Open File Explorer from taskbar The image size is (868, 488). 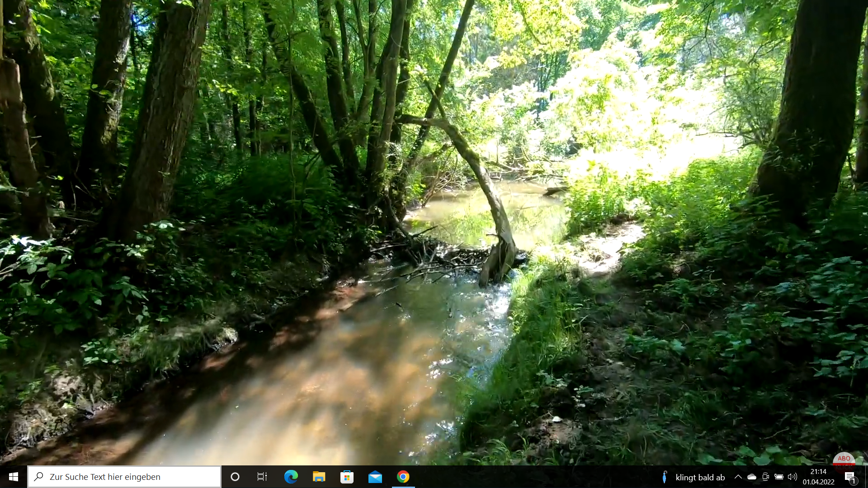(x=319, y=477)
